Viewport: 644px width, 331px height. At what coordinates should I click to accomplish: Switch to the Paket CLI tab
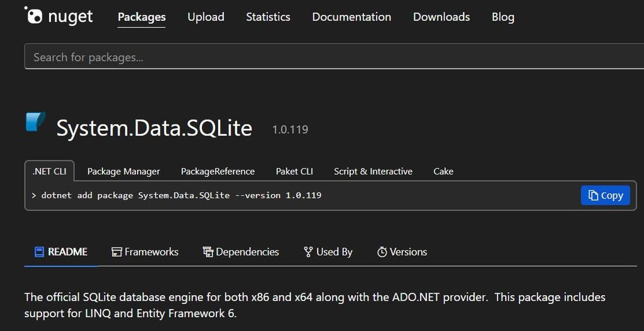[x=294, y=171]
